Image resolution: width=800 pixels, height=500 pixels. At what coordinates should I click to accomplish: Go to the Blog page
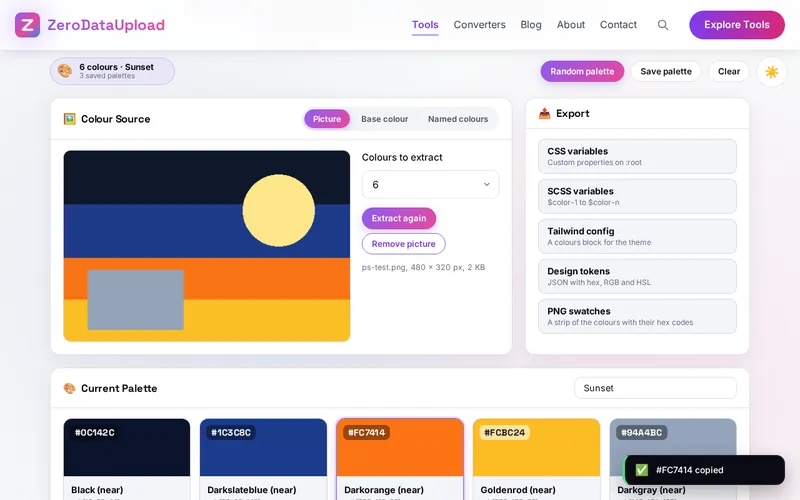point(531,25)
